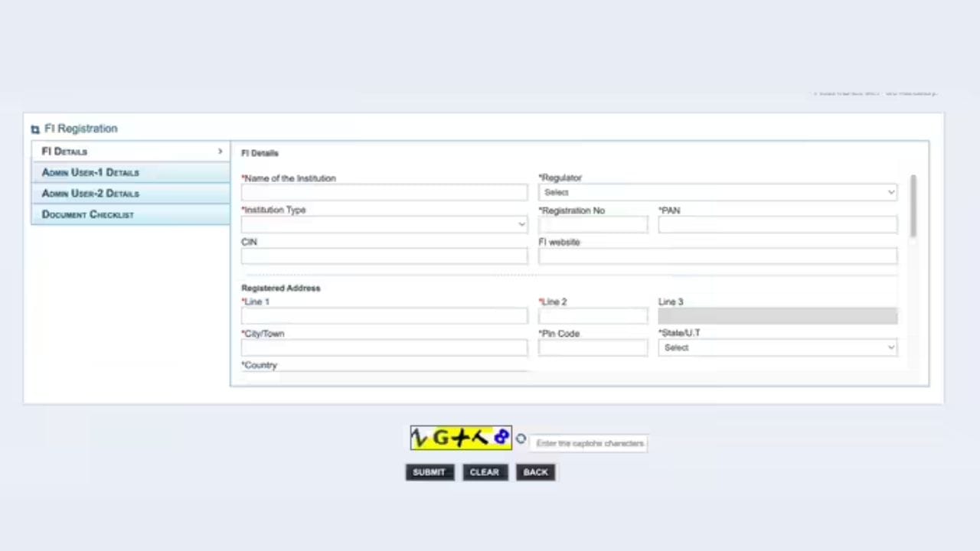Image resolution: width=980 pixels, height=551 pixels.
Task: Click the Clear button
Action: 484,472
